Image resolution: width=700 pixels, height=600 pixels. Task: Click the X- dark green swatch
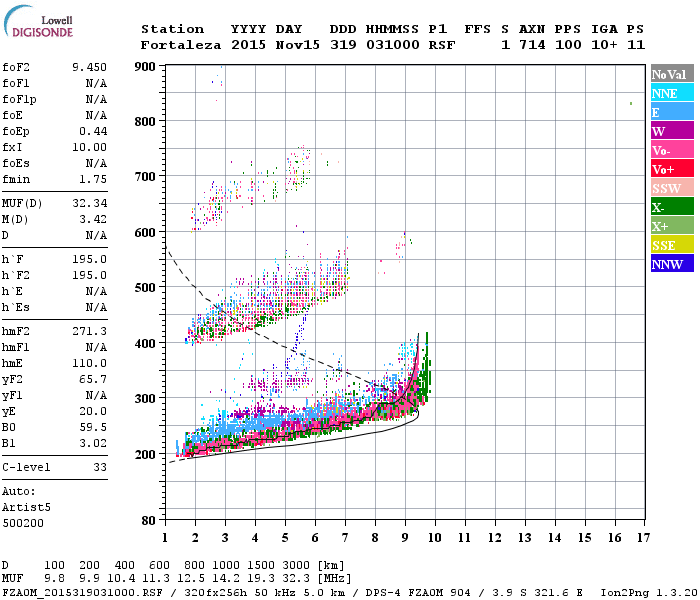pyautogui.click(x=672, y=207)
